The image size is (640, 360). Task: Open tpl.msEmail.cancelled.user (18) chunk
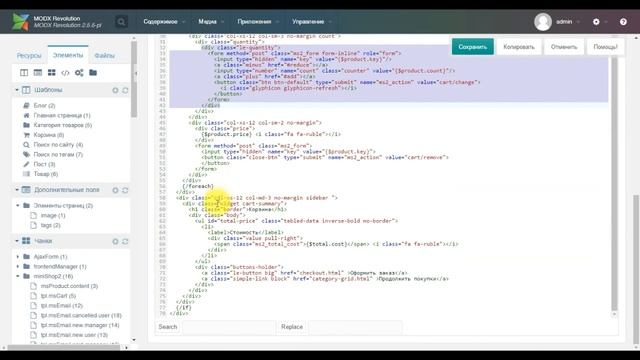81,315
